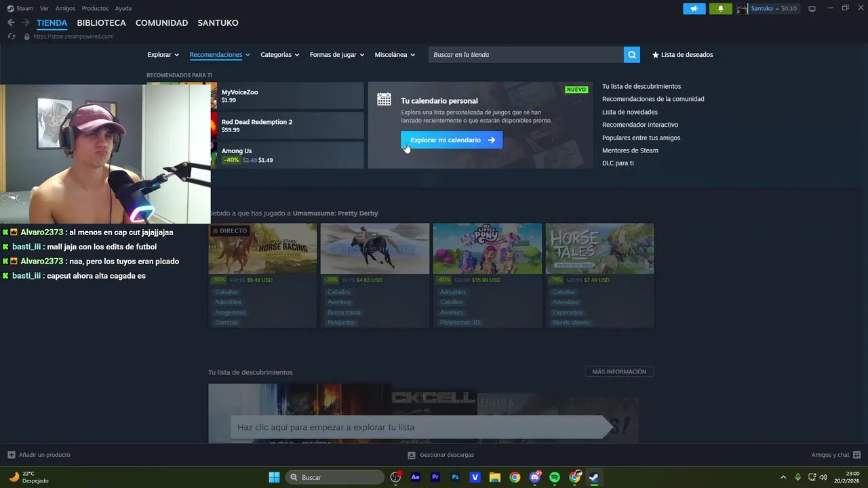Viewport: 868px width, 488px height.
Task: Switch to Big Picture mode icon
Action: click(812, 9)
